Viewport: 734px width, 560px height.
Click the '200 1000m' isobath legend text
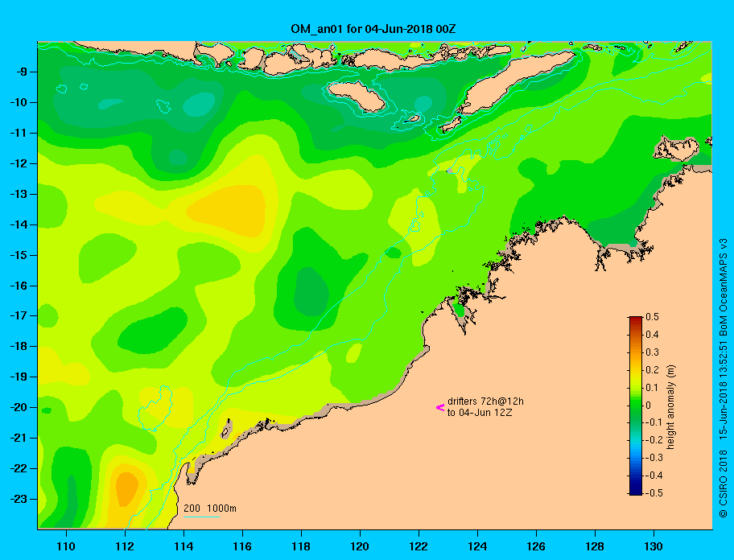pyautogui.click(x=210, y=508)
